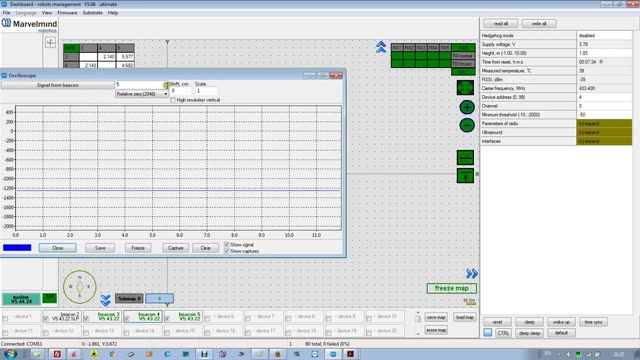Click the volume speaker tray icon
Viewport: 640px width, 360px height.
point(568,354)
